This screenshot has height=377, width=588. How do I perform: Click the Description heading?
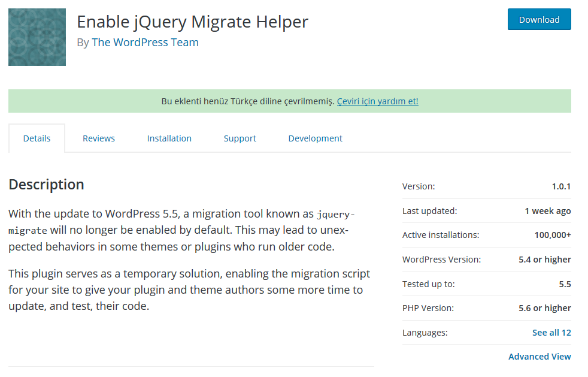coord(46,185)
